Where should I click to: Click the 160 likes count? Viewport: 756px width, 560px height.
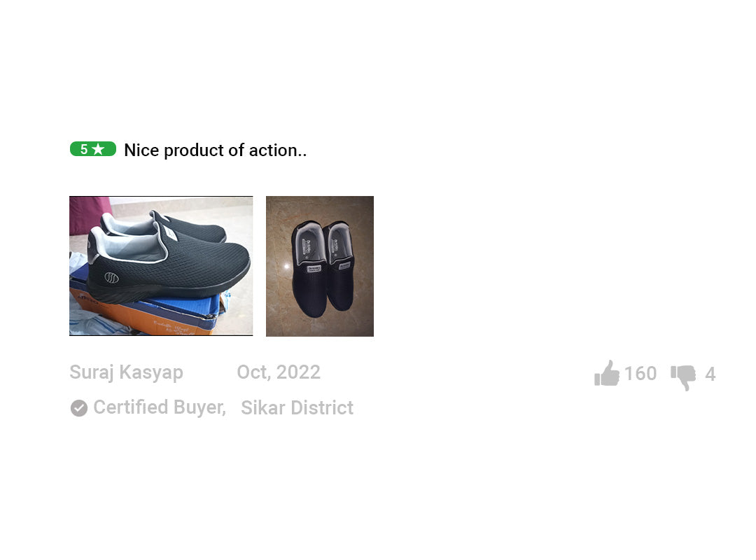[x=640, y=374]
